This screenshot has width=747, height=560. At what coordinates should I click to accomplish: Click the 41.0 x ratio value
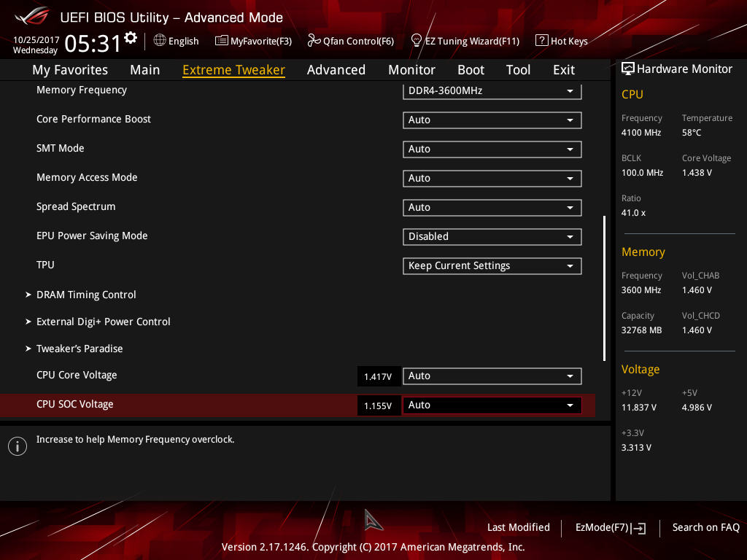point(634,213)
